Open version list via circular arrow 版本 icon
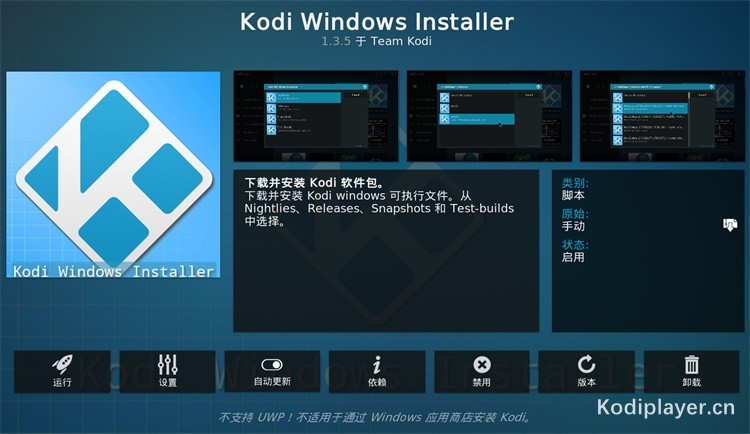This screenshot has width=750, height=434. click(x=586, y=371)
